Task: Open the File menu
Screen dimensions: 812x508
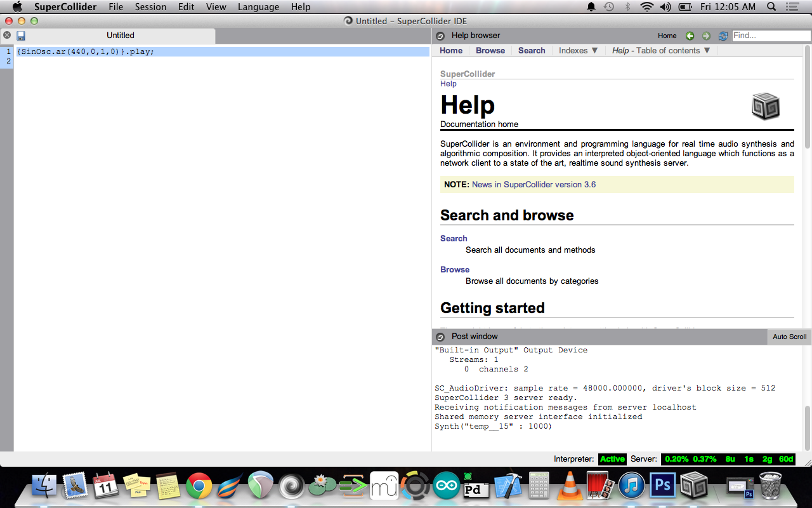Action: click(x=115, y=7)
